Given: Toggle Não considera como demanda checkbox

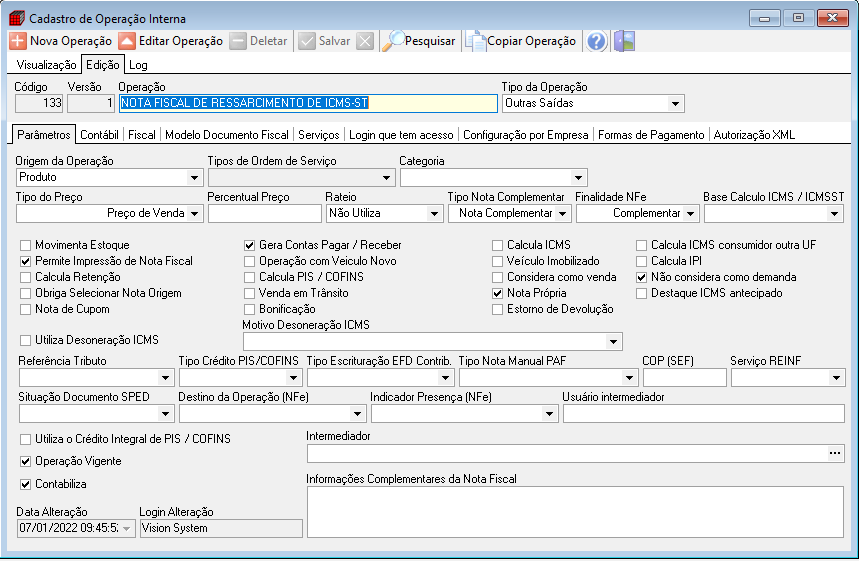Looking at the screenshot, I should pos(642,277).
